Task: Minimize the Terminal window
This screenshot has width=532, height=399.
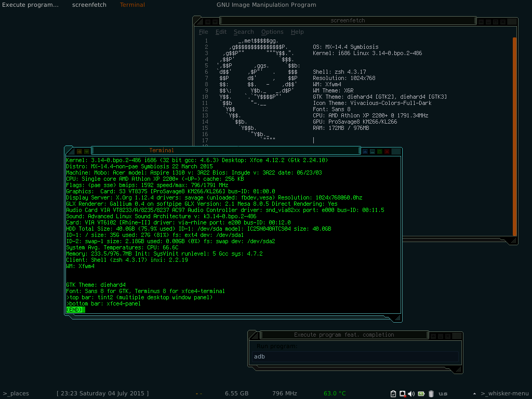Action: point(372,151)
